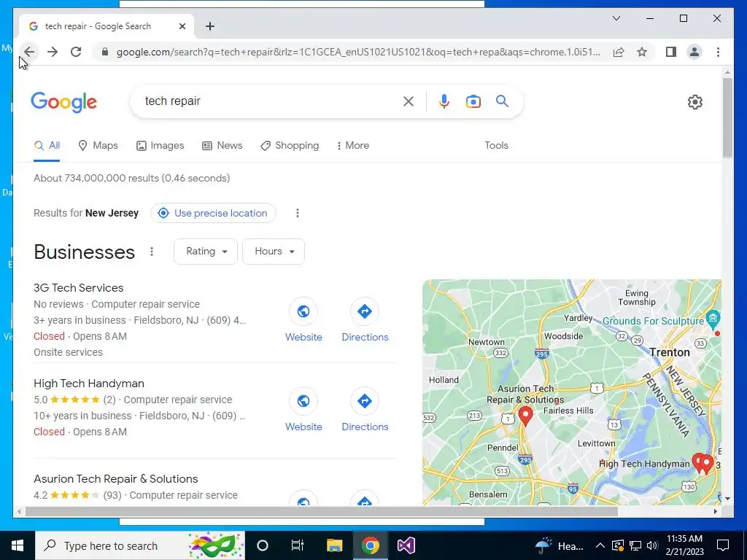Open High Tech Handyman website icon
Image resolution: width=747 pixels, height=560 pixels.
303,401
